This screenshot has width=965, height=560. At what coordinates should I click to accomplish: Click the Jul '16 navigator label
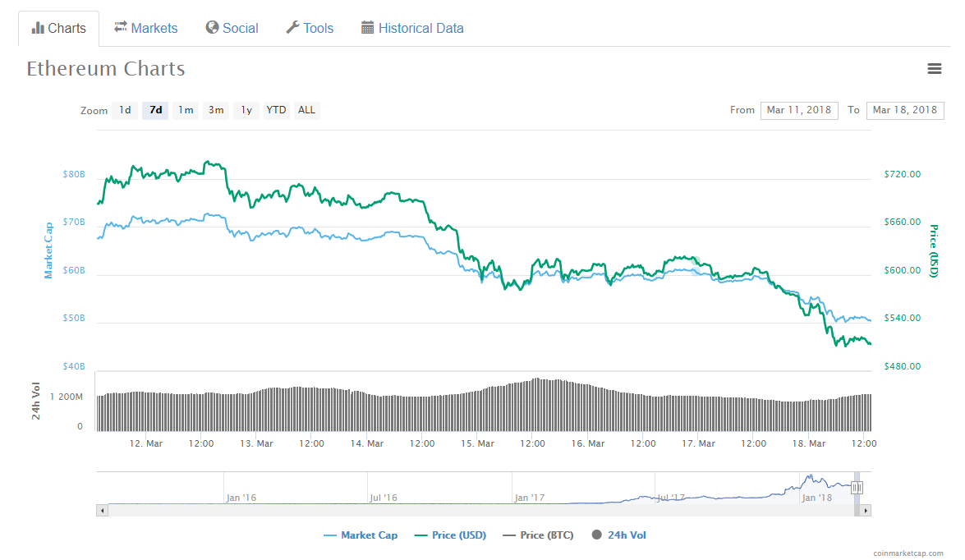(384, 498)
